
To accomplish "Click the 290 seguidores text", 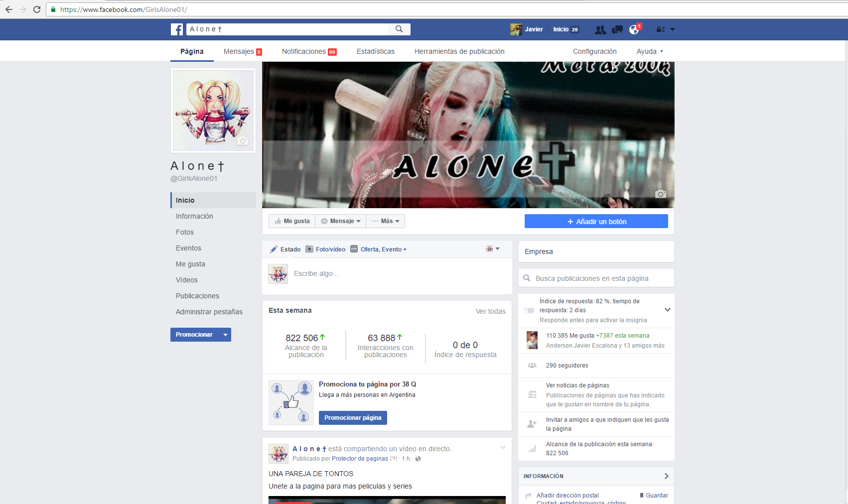I will [567, 366].
